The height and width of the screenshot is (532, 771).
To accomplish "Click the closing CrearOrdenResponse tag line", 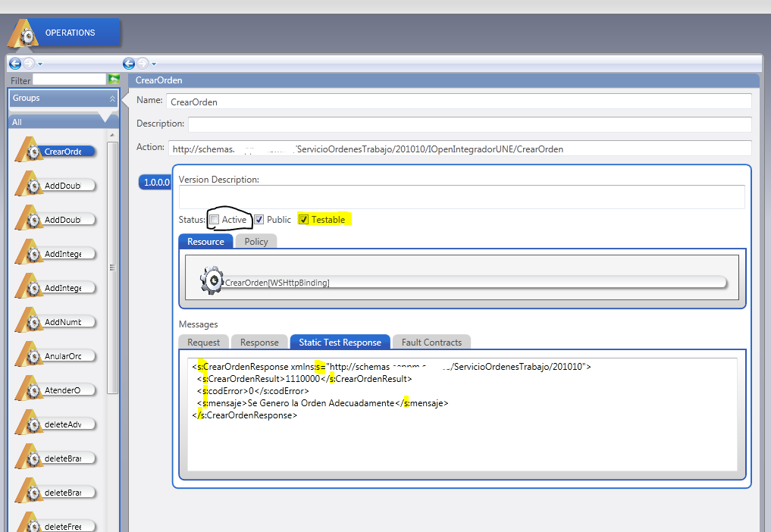I will (245, 415).
